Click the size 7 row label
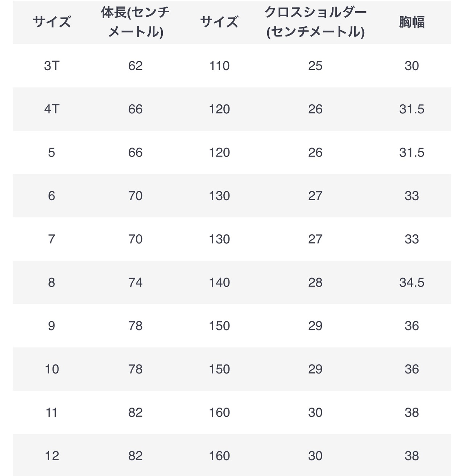The image size is (464, 476). pyautogui.click(x=51, y=239)
